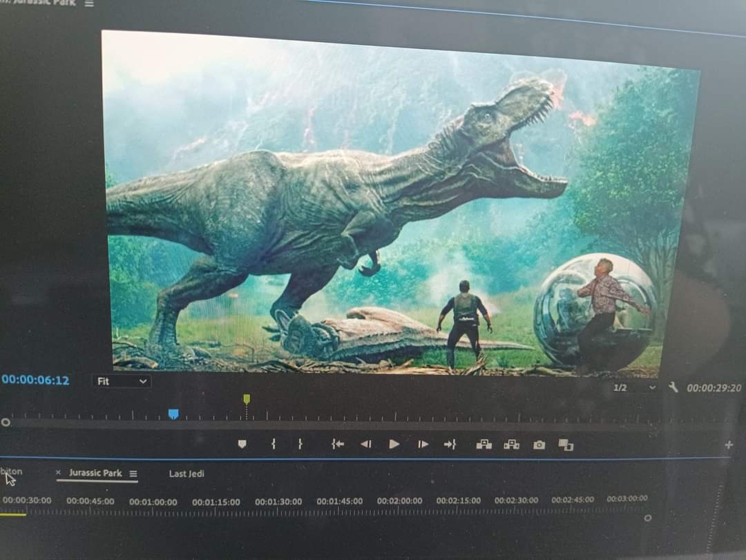Switch to the Jurassic Park sequence tab
Image resolution: width=746 pixels, height=560 pixels.
tap(95, 473)
